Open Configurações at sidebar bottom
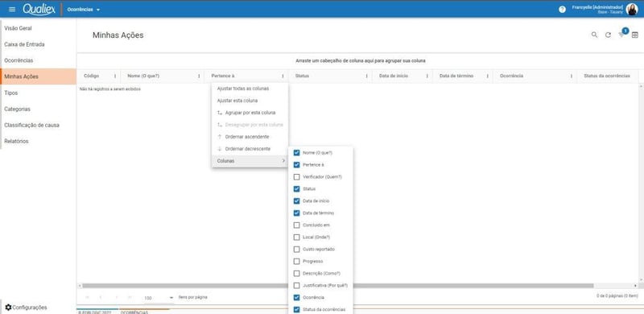The image size is (644, 314). click(x=26, y=308)
